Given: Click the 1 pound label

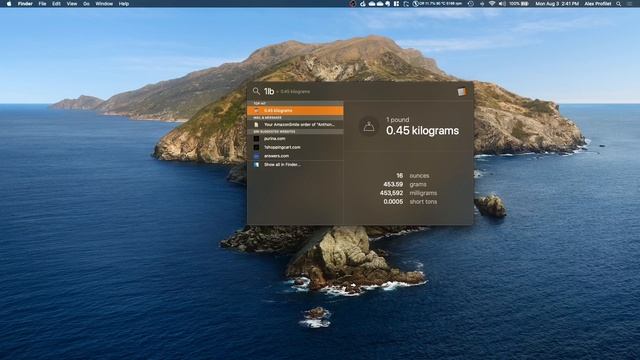Looking at the screenshot, I should click(398, 120).
